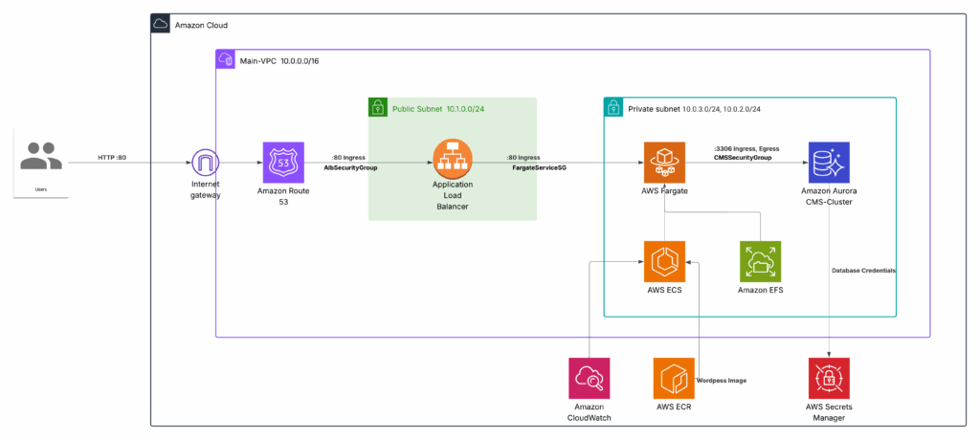Click the AWS Secrets Manager icon

coord(829,378)
